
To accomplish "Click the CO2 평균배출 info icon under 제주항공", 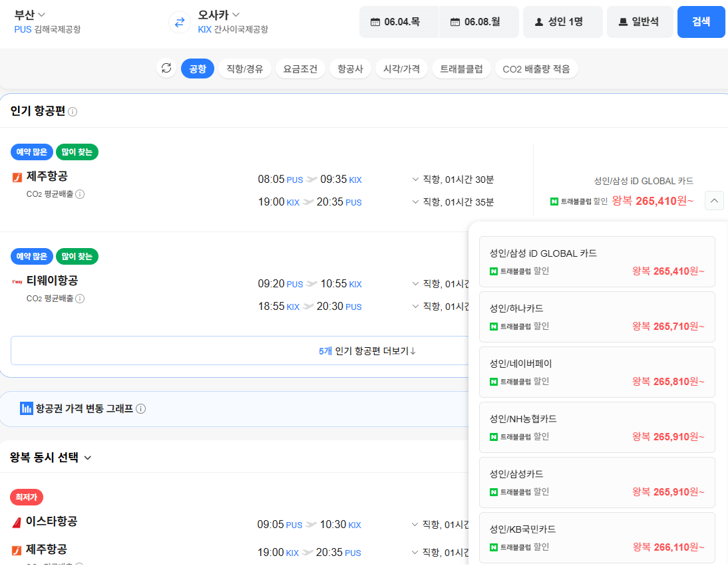I will pyautogui.click(x=80, y=194).
